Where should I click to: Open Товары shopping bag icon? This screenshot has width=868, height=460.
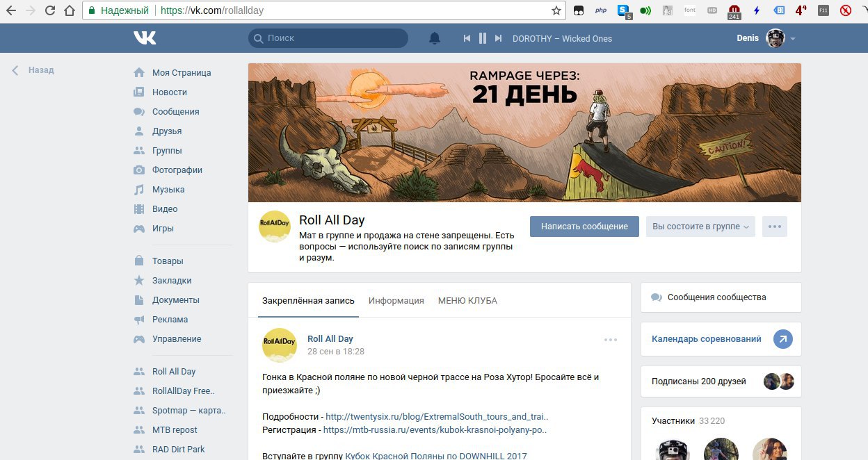139,261
